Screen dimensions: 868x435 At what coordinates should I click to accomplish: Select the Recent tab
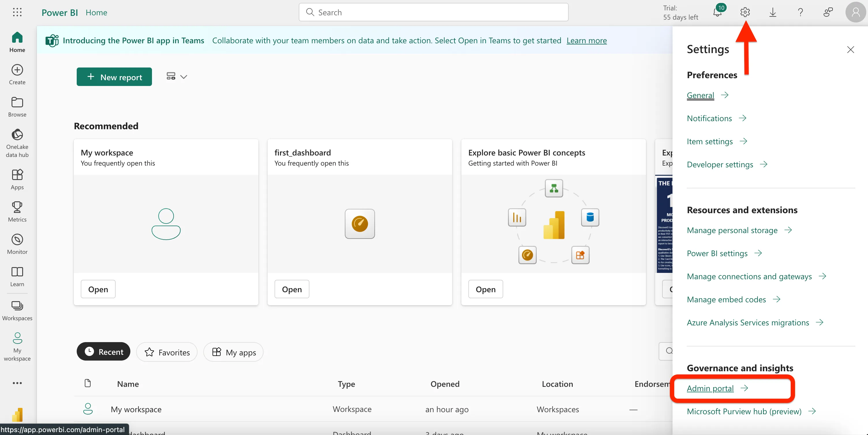[x=104, y=352]
